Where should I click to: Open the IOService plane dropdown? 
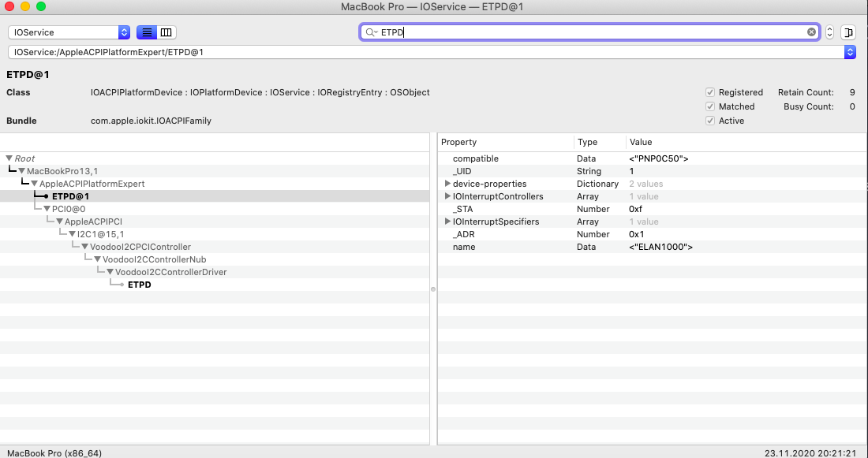click(124, 32)
